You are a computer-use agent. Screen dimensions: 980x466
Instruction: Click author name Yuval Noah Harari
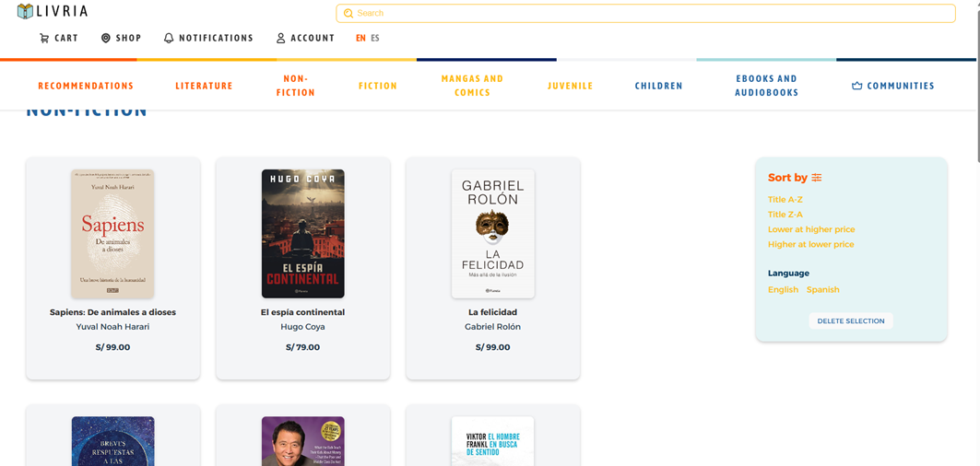(x=112, y=327)
